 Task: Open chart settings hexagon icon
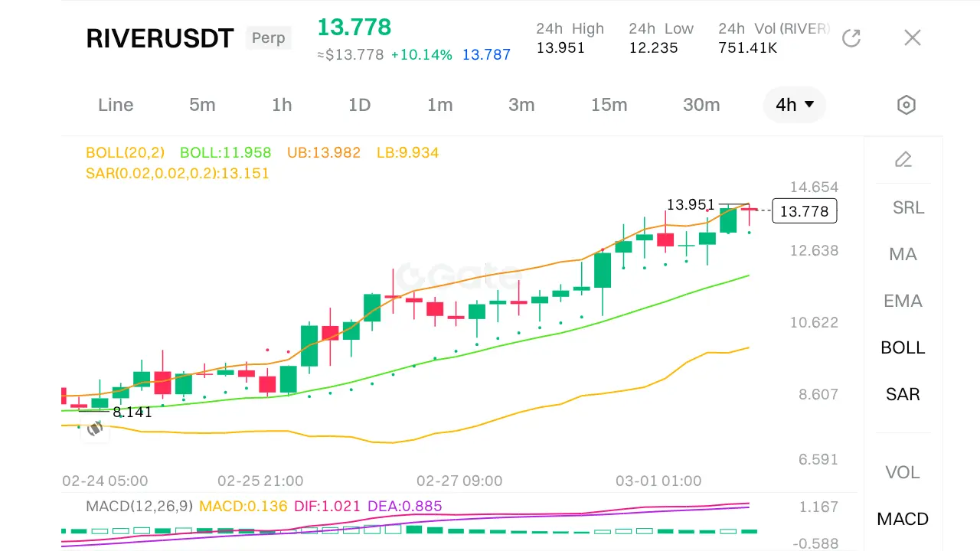coord(906,105)
